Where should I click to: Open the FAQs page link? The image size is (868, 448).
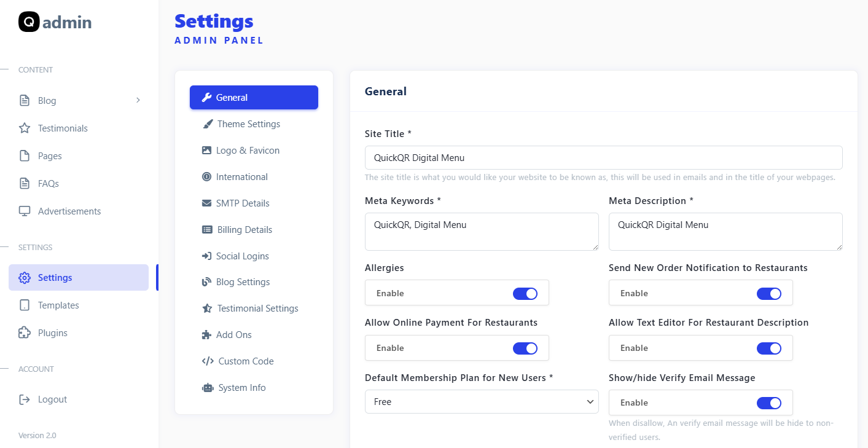pos(48,184)
